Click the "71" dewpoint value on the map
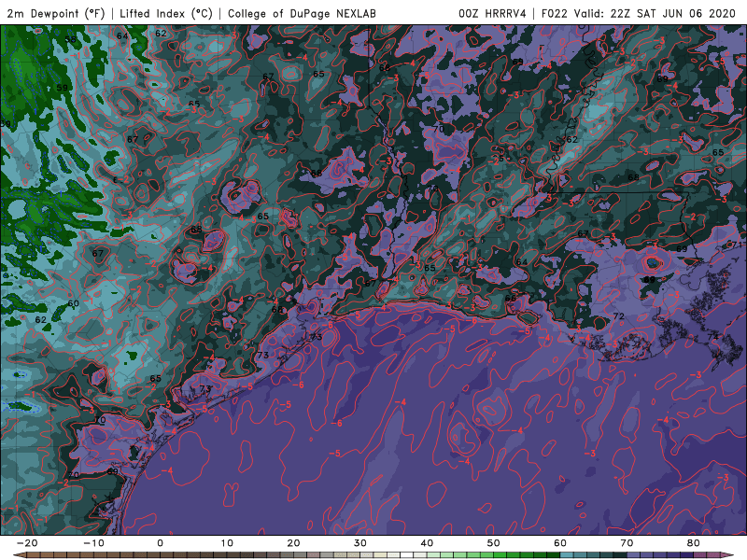Viewport: 747px width, 560px height. (737, 245)
